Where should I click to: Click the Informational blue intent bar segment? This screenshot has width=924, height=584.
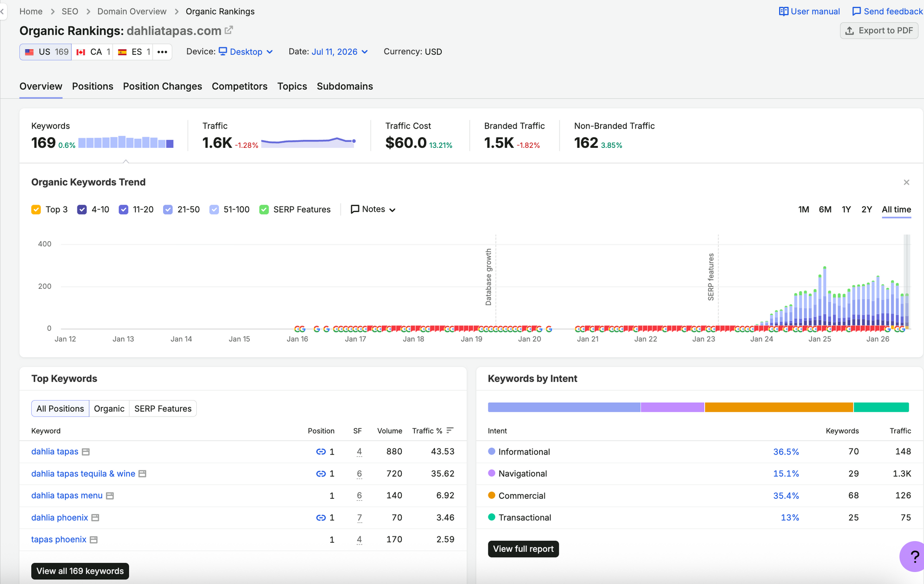tap(564, 407)
